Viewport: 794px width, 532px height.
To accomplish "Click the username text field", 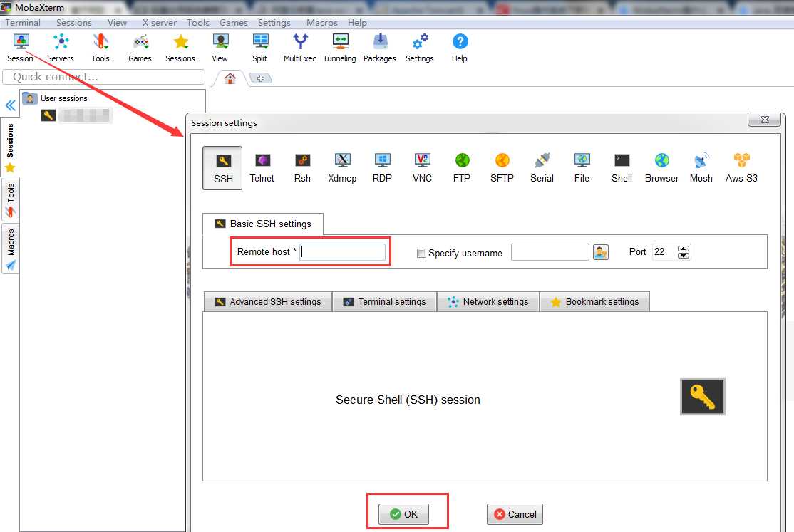I will tap(550, 252).
